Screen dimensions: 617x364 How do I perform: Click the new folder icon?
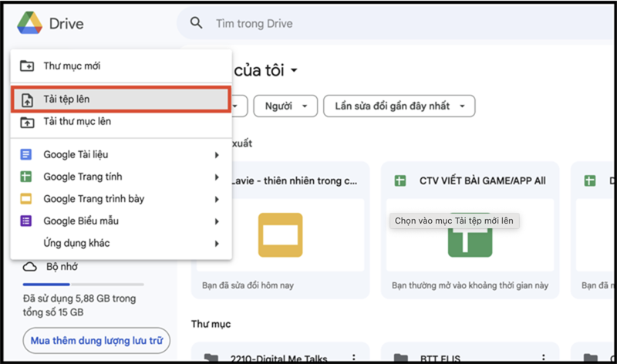[x=27, y=66]
